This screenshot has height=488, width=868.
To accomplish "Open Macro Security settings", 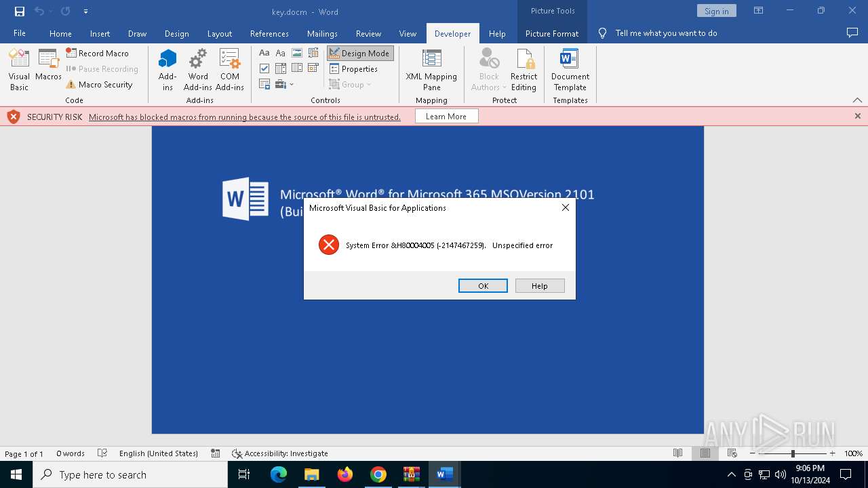I will [x=99, y=85].
